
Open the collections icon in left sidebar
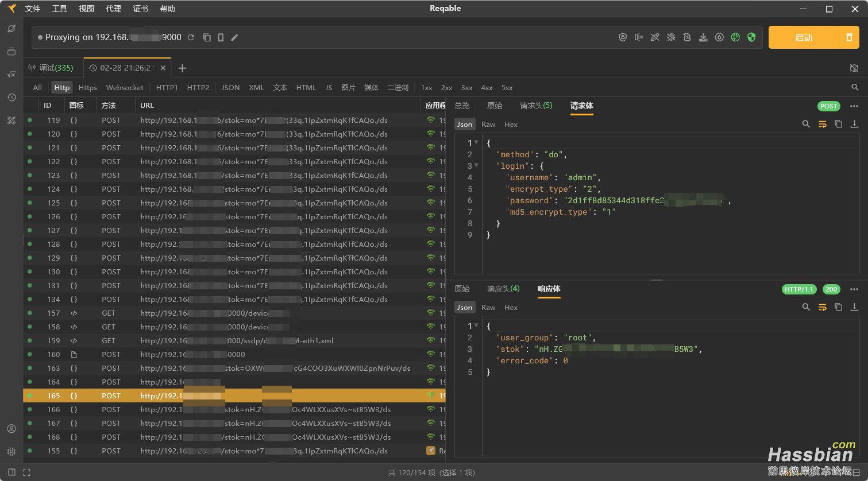pos(11,52)
